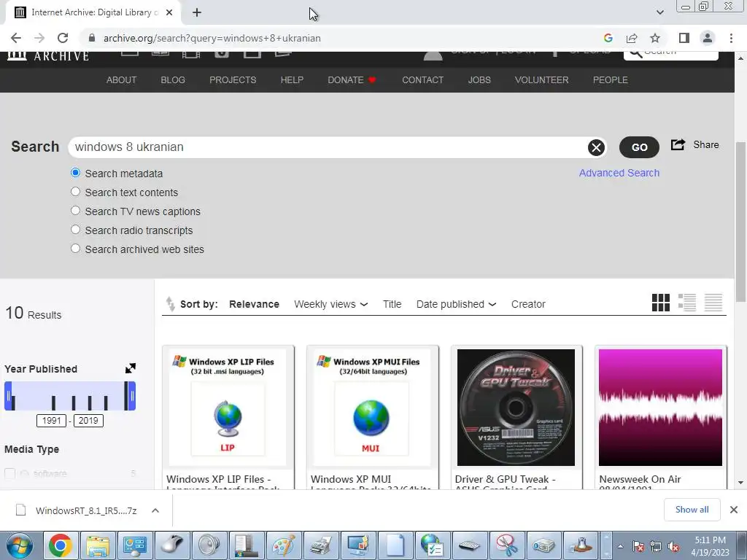This screenshot has height=560, width=747.
Task: Open the Windows XP LIP Files thumbnail
Action: [228, 408]
